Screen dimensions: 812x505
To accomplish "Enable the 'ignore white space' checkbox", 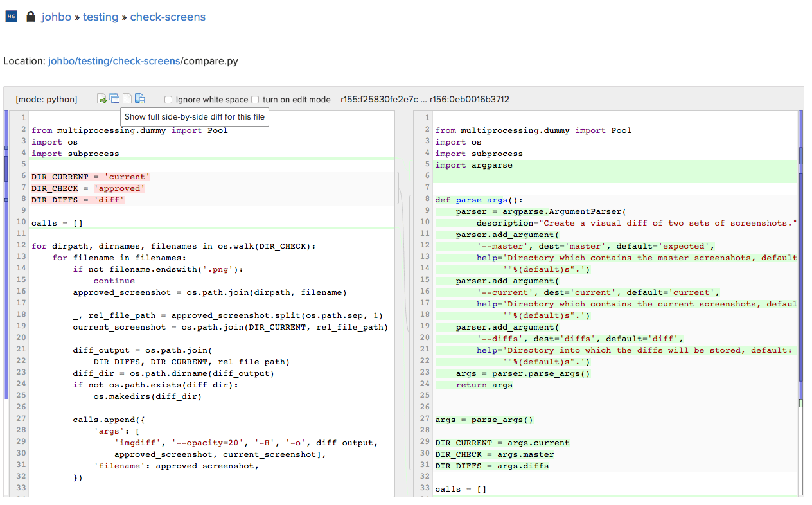I will point(168,100).
